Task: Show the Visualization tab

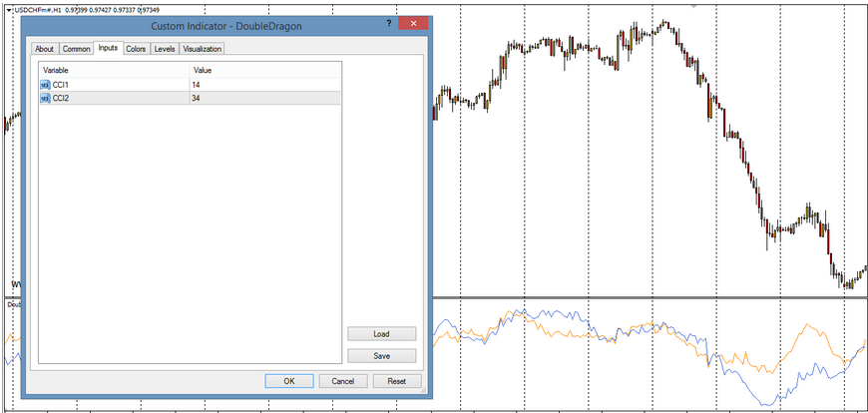Action: (202, 49)
